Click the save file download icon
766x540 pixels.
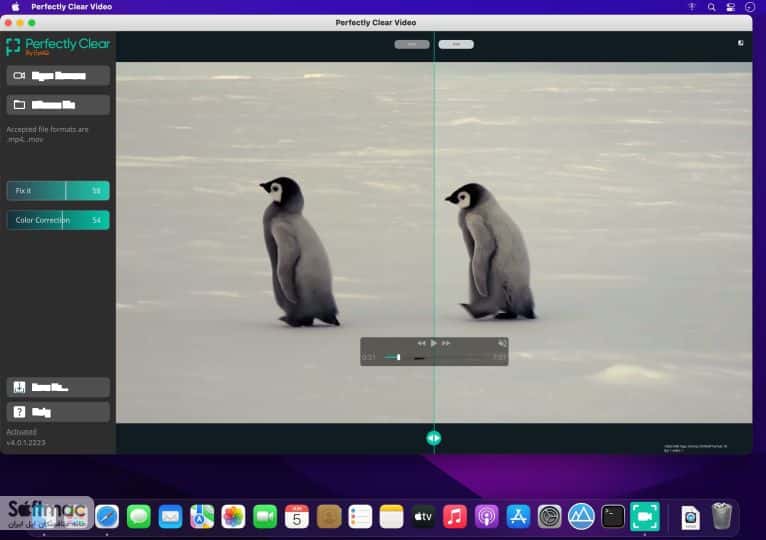pyautogui.click(x=19, y=387)
